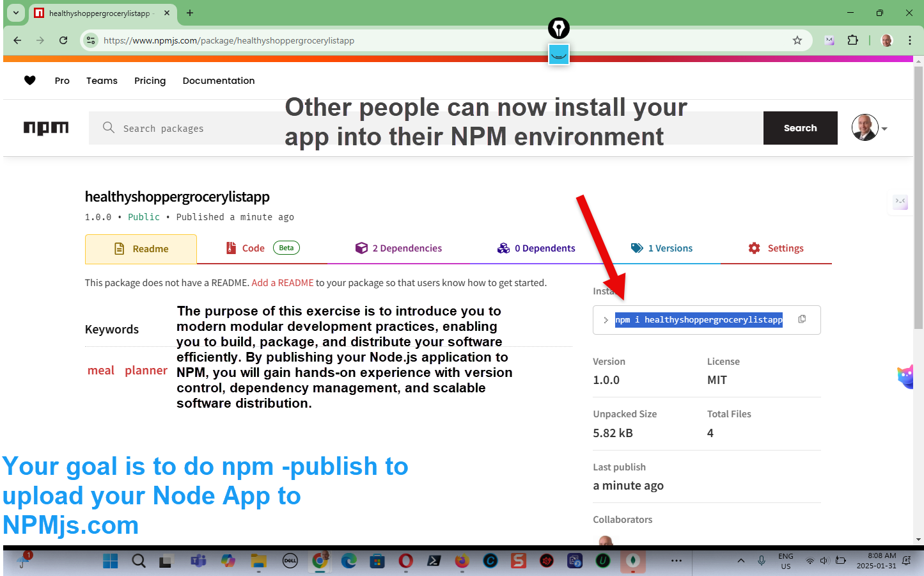924x576 pixels.
Task: Open the Pro link in npm navigation
Action: tap(62, 81)
